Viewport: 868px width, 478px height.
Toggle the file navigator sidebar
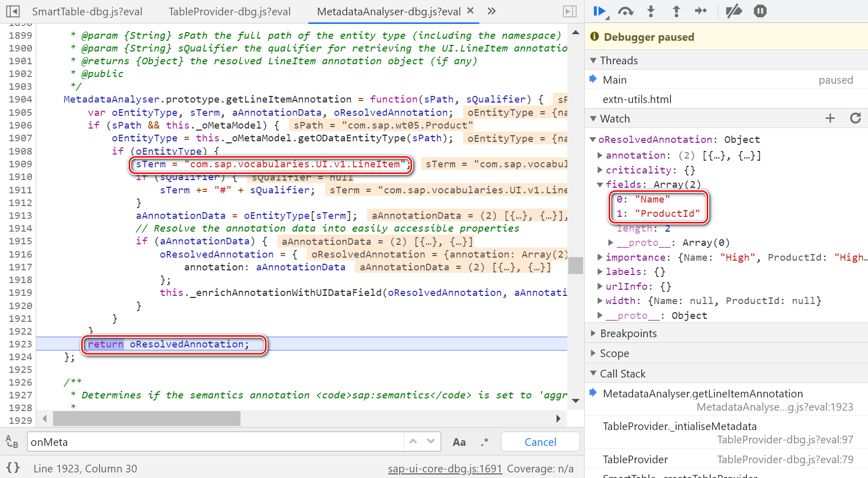click(x=13, y=11)
